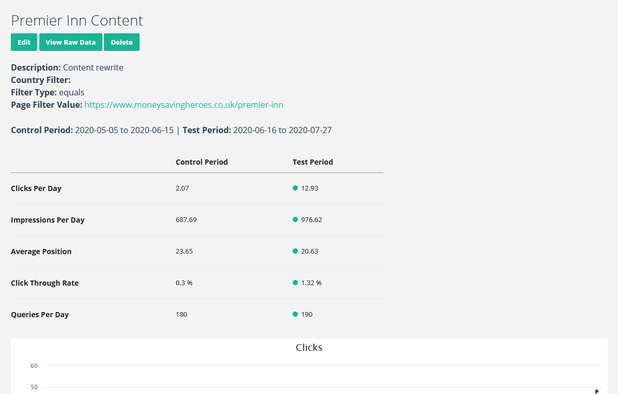The width and height of the screenshot is (618, 394).
Task: Click the 'Control Period' column header
Action: [202, 162]
